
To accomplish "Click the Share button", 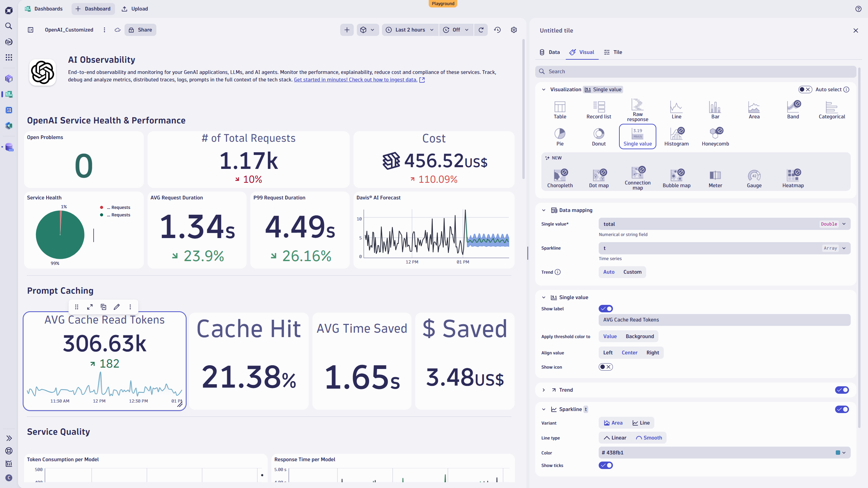I will pyautogui.click(x=140, y=30).
